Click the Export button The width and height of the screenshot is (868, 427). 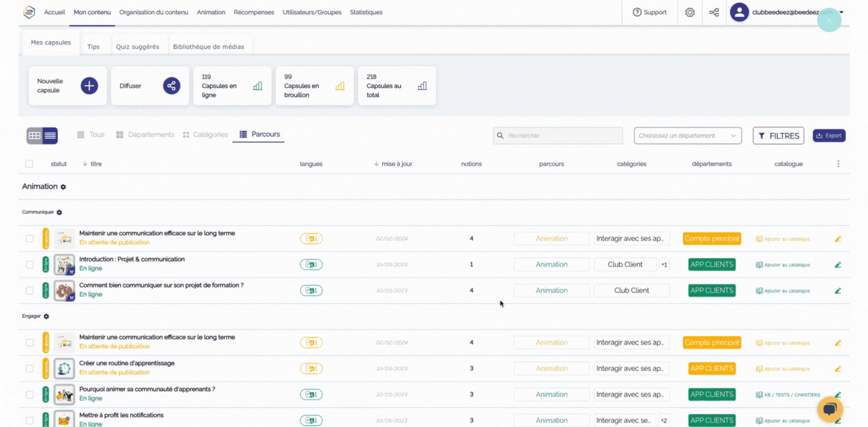(x=829, y=136)
